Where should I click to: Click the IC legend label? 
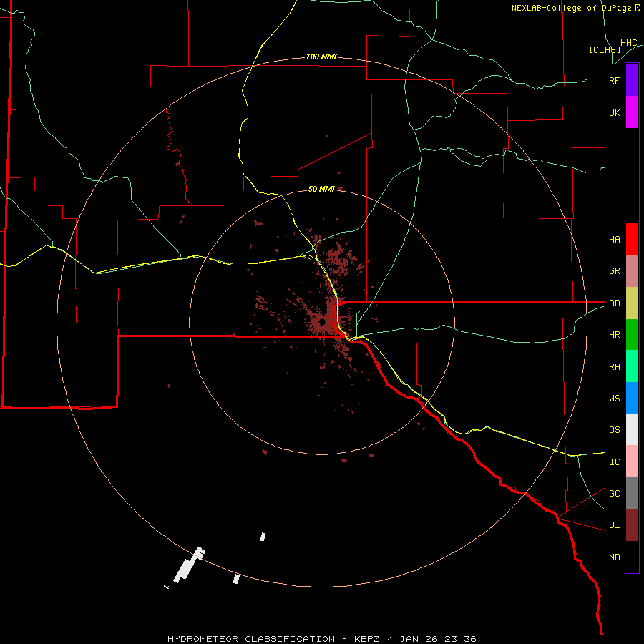click(614, 462)
